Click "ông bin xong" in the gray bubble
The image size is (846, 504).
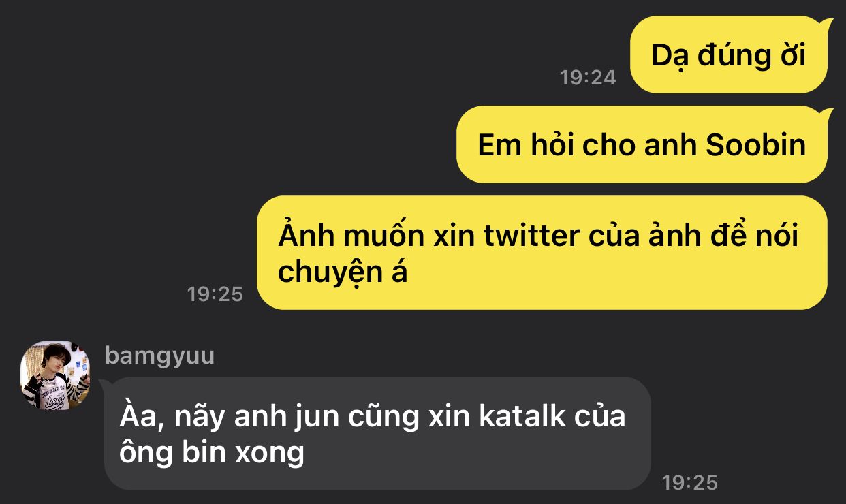click(211, 454)
